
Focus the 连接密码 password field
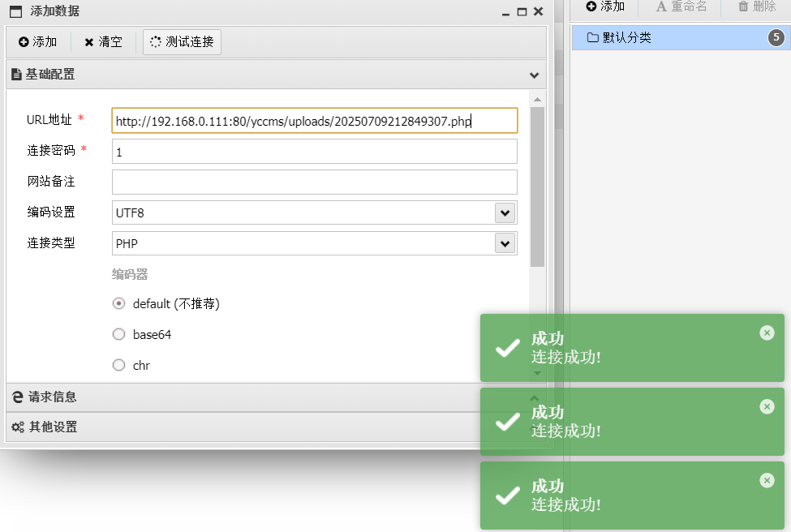pyautogui.click(x=314, y=152)
